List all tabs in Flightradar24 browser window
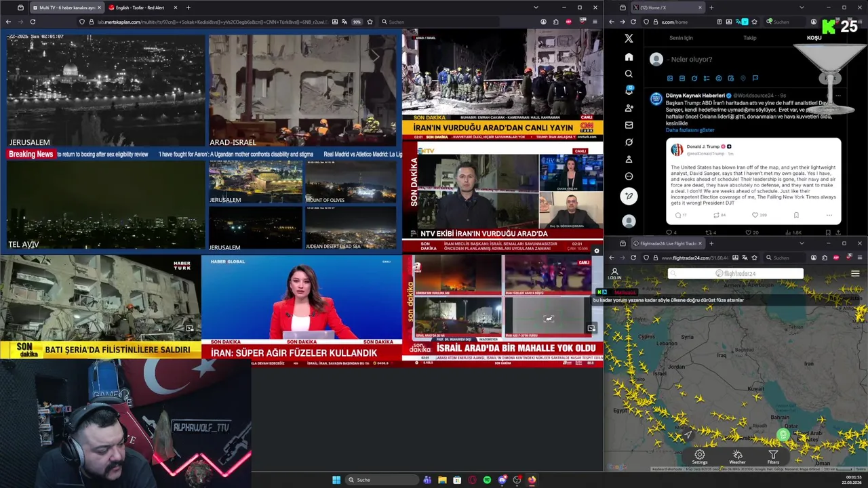This screenshot has width=868, height=488. click(x=802, y=243)
